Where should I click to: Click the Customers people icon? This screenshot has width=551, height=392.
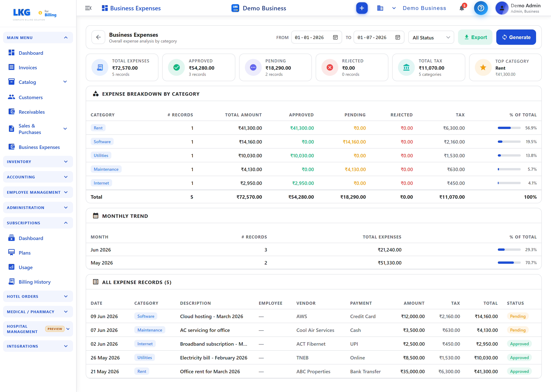(x=11, y=97)
